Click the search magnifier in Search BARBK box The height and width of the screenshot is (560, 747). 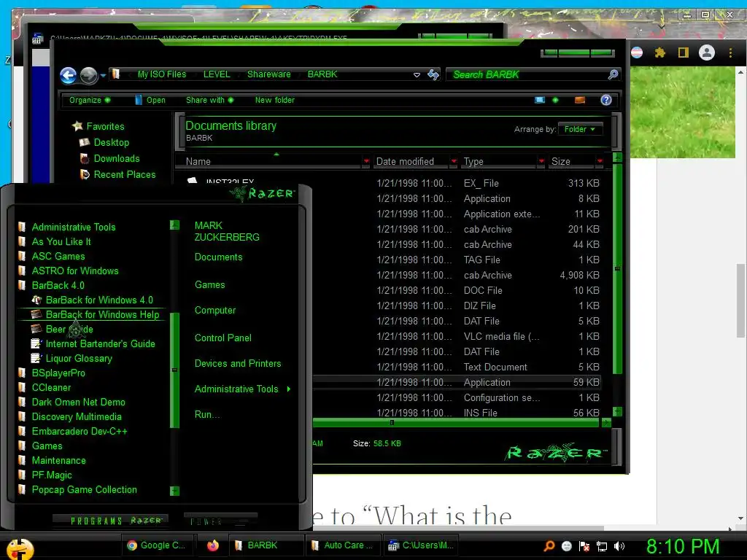[613, 74]
